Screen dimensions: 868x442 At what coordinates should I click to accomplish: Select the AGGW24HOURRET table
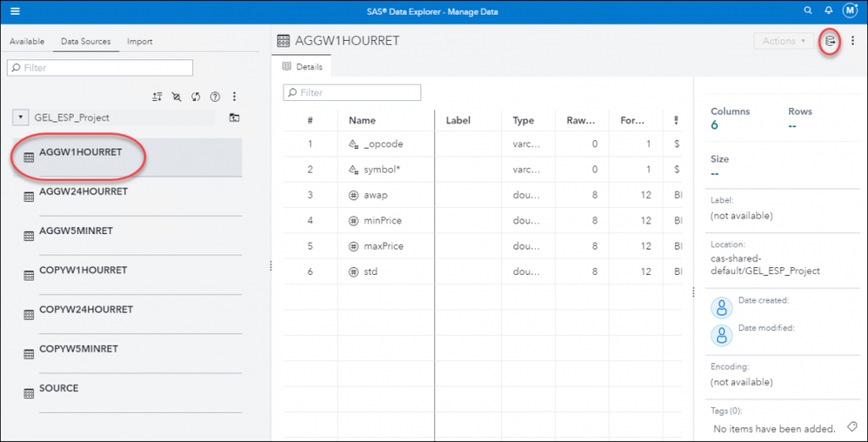[x=127, y=197]
